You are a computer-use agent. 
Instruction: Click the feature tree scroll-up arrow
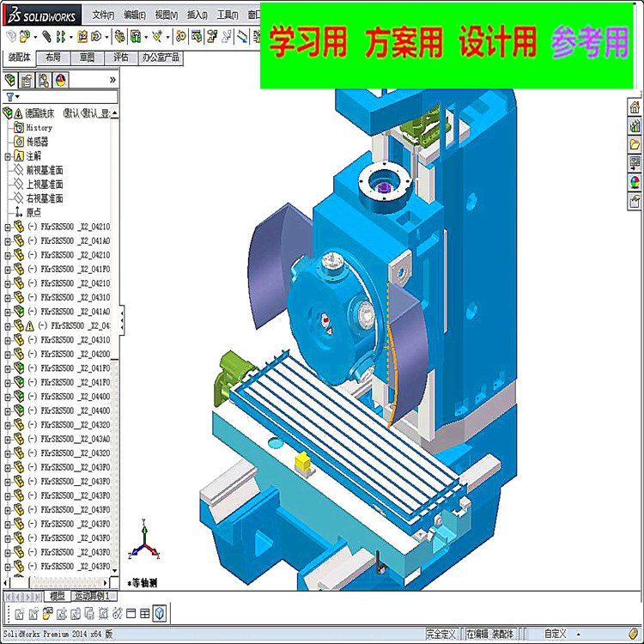pos(114,112)
